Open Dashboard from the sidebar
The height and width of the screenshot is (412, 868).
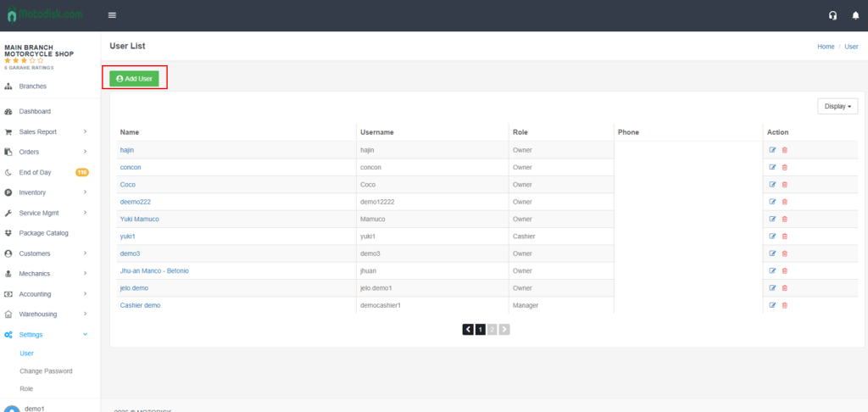(x=35, y=112)
